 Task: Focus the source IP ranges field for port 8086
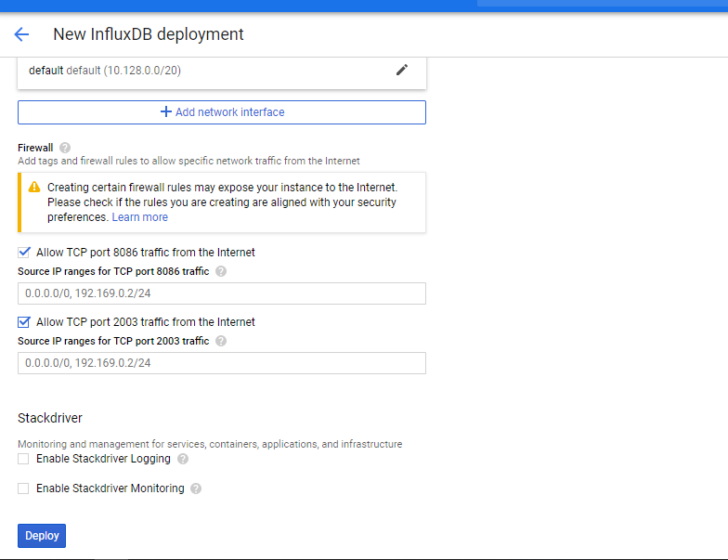click(222, 293)
